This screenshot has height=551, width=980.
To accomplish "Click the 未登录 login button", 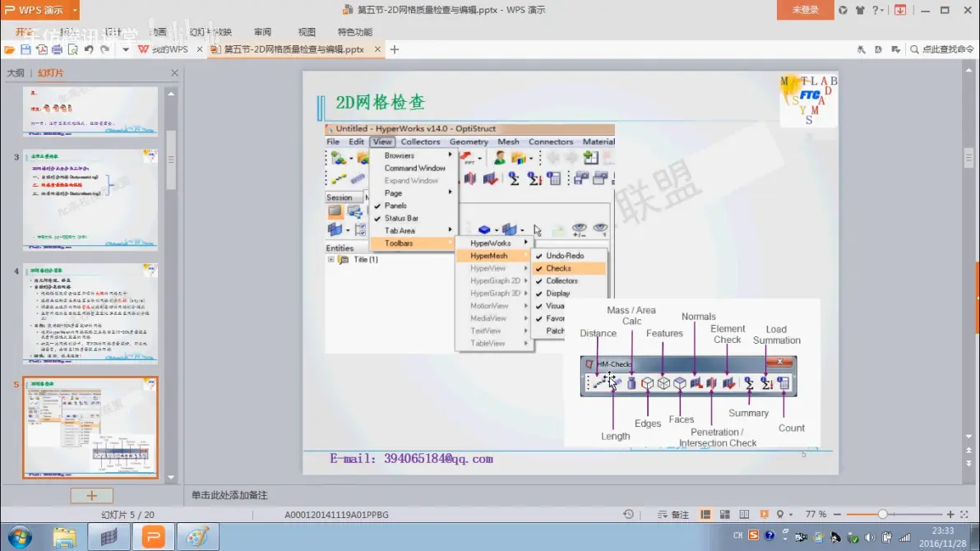I will click(805, 10).
